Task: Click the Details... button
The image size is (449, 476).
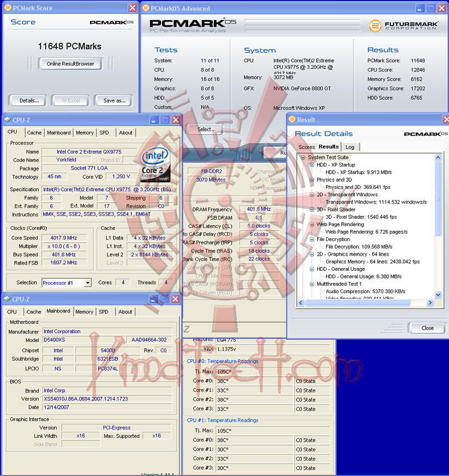Action: tap(29, 100)
